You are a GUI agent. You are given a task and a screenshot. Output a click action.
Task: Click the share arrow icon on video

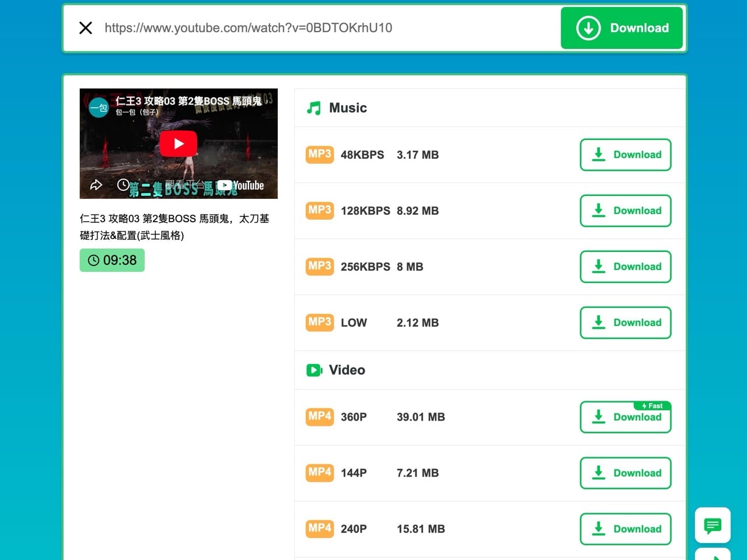tap(96, 185)
